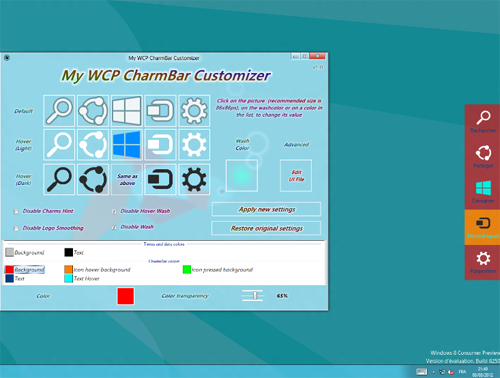Open the Paramètres charm
The image size is (500, 378).
click(483, 263)
